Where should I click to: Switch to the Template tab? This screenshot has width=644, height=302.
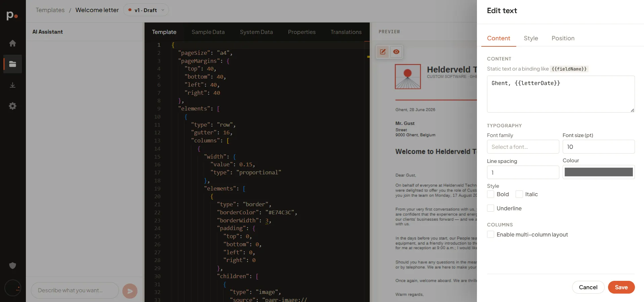[164, 32]
